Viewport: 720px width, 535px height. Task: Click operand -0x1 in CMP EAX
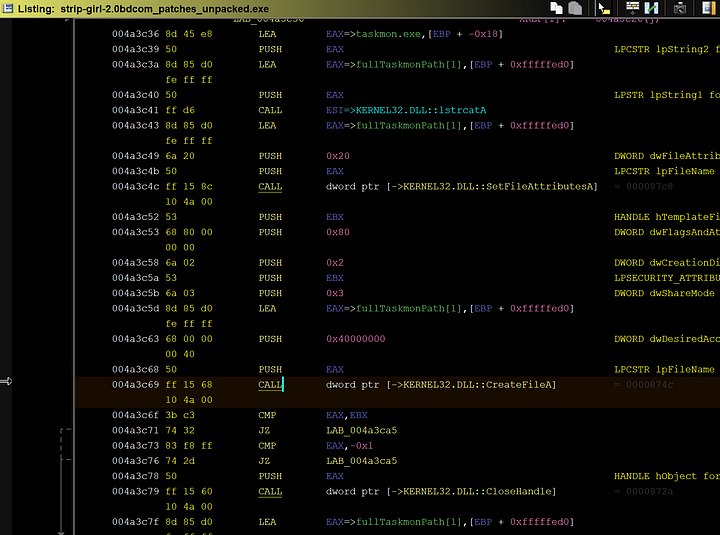tap(361, 445)
